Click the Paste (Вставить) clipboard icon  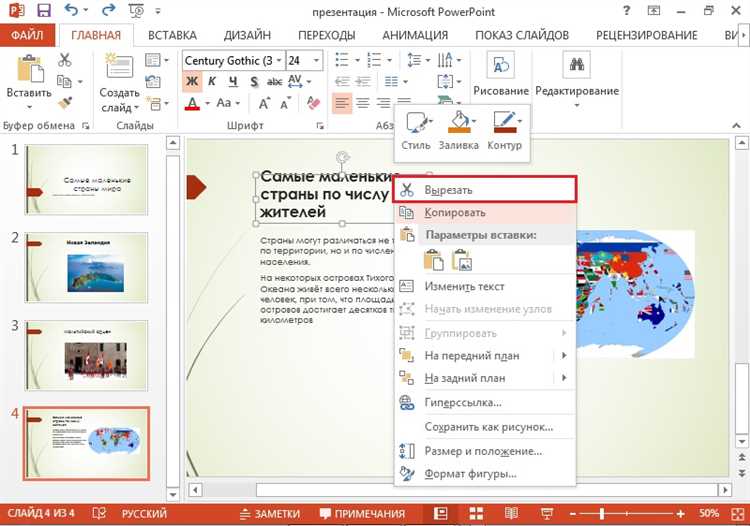point(29,68)
